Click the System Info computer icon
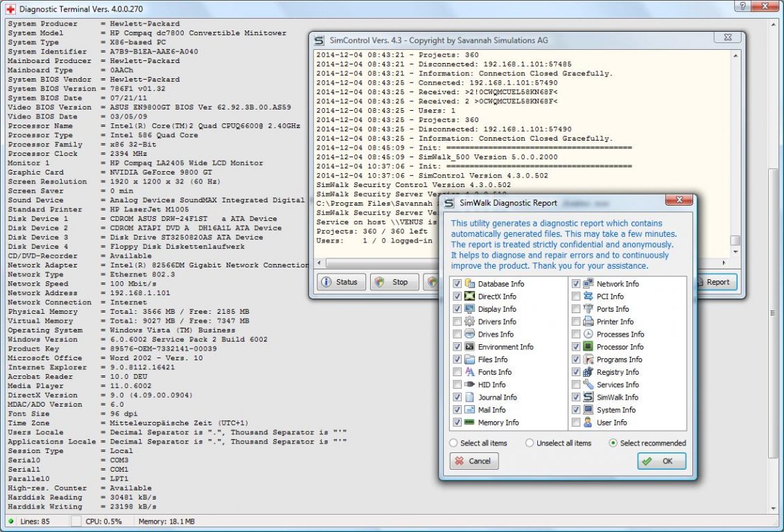Viewport: 784px width, 532px height. (x=589, y=409)
